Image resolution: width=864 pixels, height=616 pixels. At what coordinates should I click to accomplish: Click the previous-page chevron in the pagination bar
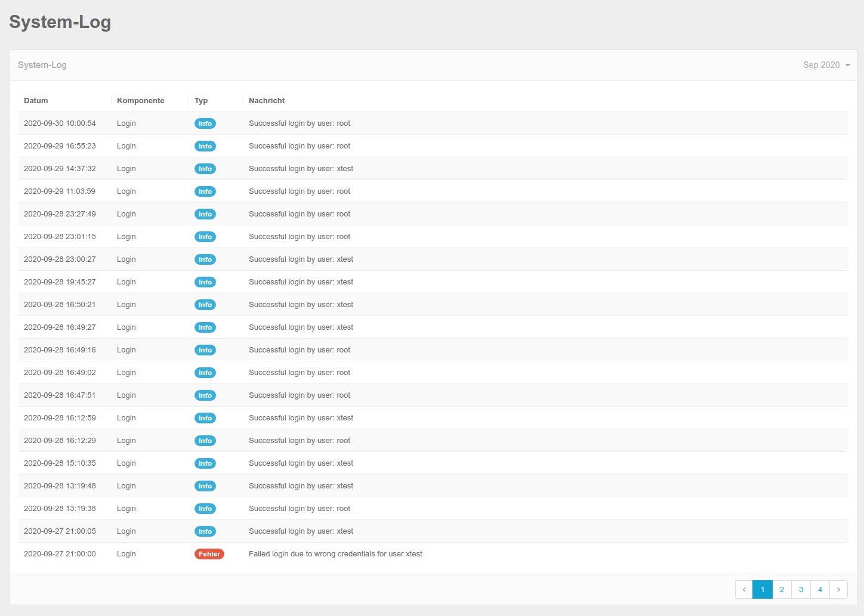[x=743, y=589]
